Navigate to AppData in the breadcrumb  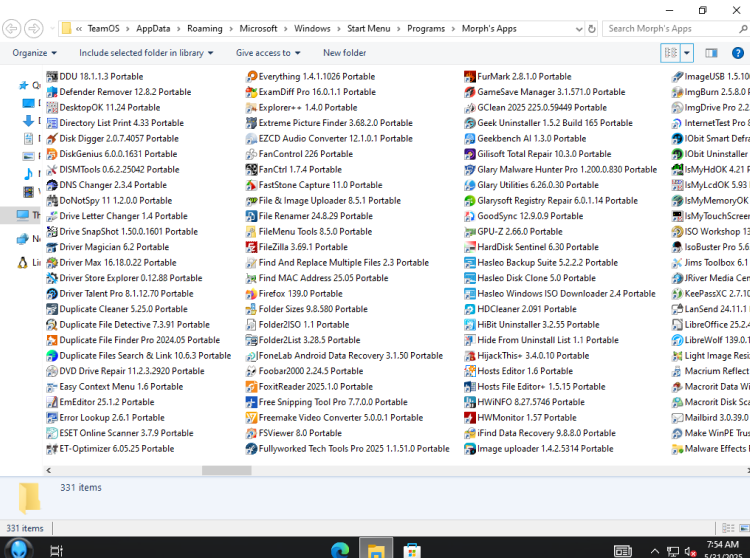(153, 29)
